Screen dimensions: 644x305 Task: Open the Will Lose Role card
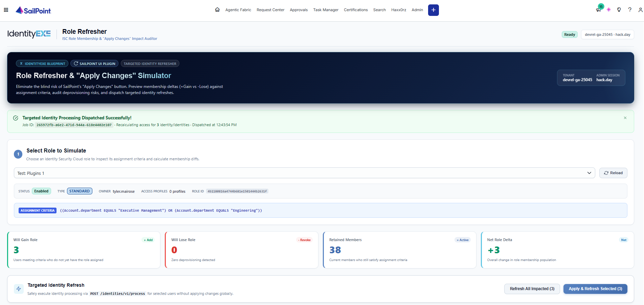[242, 250]
